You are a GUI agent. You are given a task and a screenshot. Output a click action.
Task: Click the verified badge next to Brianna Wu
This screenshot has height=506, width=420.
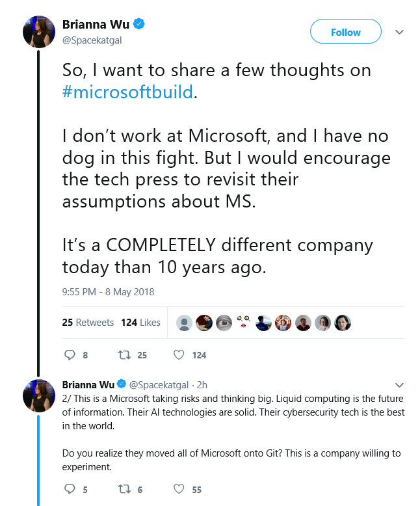click(x=139, y=24)
